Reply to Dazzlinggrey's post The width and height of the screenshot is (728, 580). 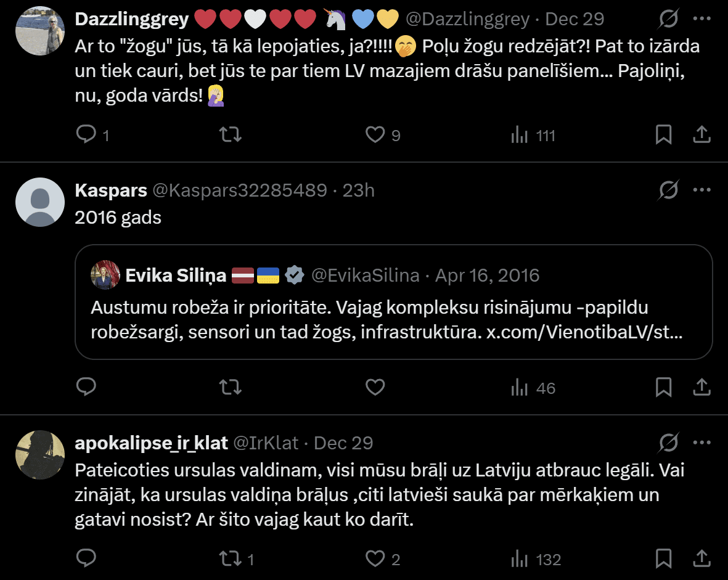pyautogui.click(x=86, y=134)
